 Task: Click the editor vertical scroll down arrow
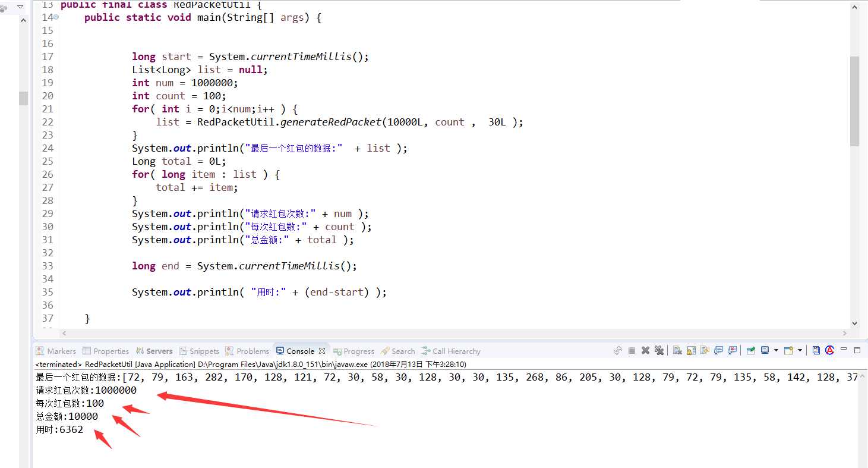[854, 323]
